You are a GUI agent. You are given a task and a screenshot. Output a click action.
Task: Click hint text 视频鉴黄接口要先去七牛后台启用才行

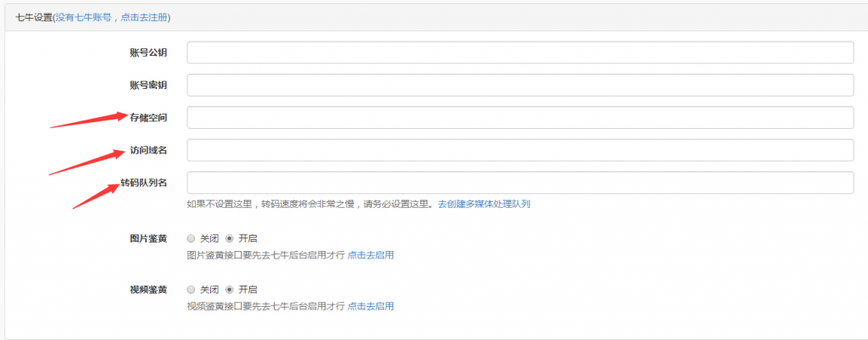[265, 306]
